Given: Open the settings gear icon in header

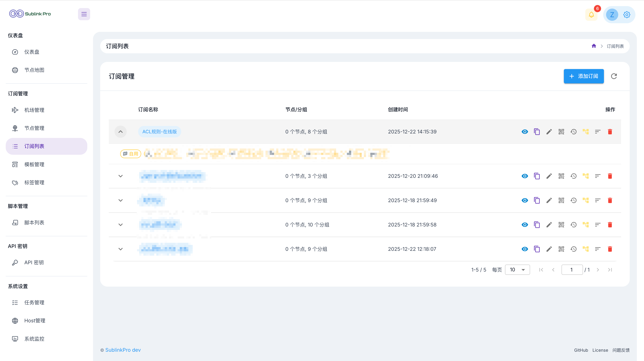Looking at the screenshot, I should pyautogui.click(x=626, y=15).
